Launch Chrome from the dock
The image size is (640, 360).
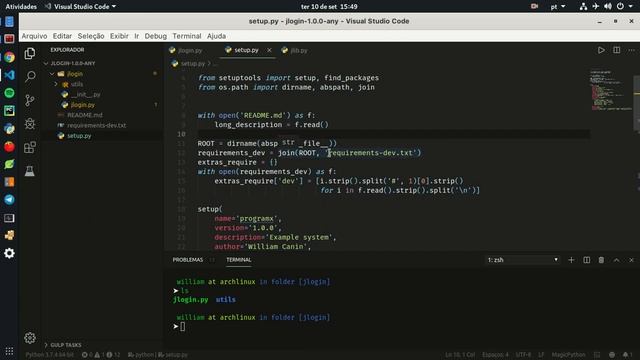click(9, 57)
